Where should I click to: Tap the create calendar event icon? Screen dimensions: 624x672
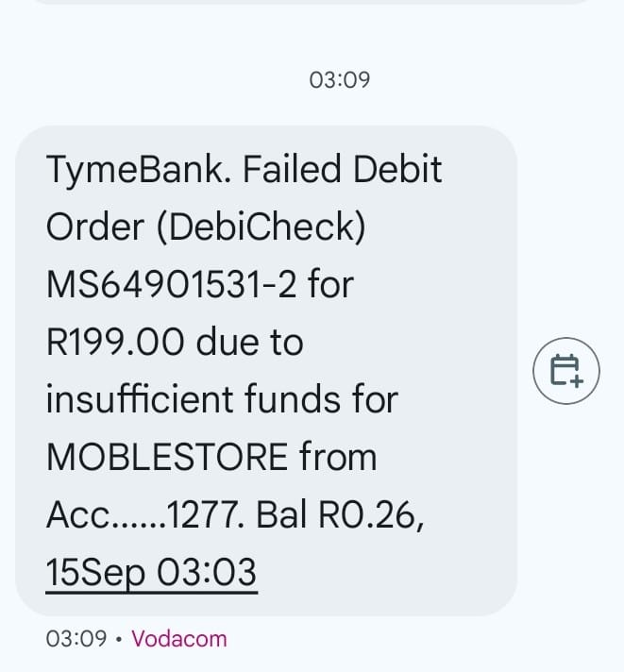pyautogui.click(x=566, y=370)
